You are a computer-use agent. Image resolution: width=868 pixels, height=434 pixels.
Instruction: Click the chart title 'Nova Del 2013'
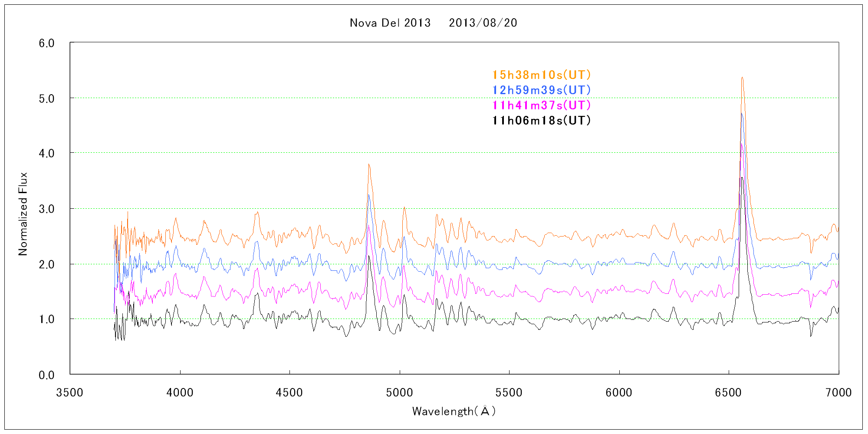tap(390, 23)
